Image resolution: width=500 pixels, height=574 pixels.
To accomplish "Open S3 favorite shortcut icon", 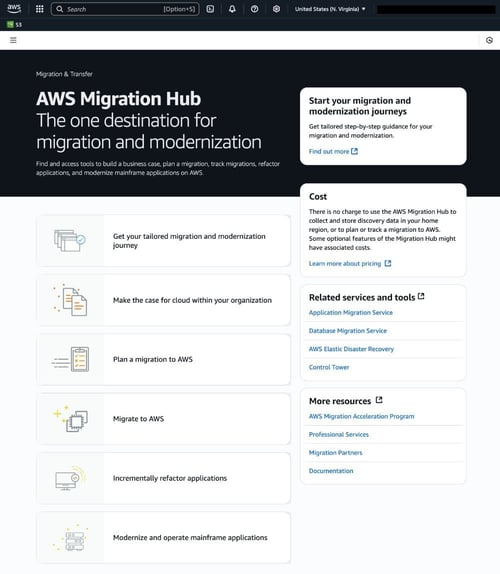I will (x=10, y=25).
